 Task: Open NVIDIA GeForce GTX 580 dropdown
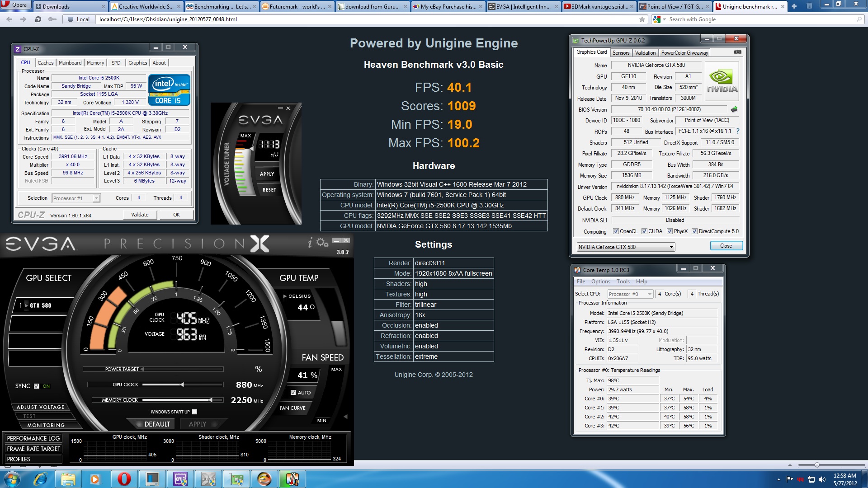626,247
